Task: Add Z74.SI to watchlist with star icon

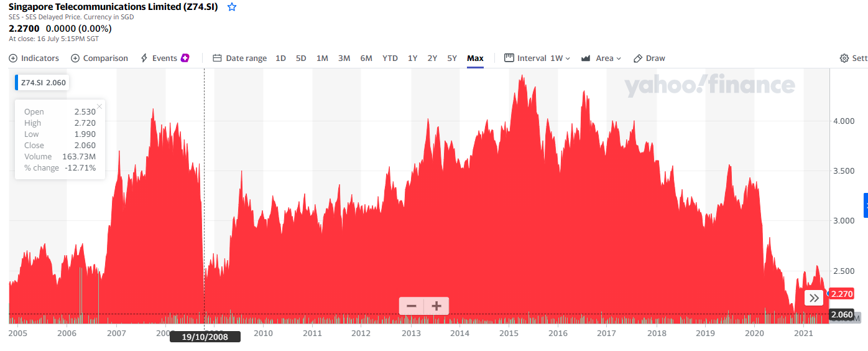Action: click(x=232, y=7)
